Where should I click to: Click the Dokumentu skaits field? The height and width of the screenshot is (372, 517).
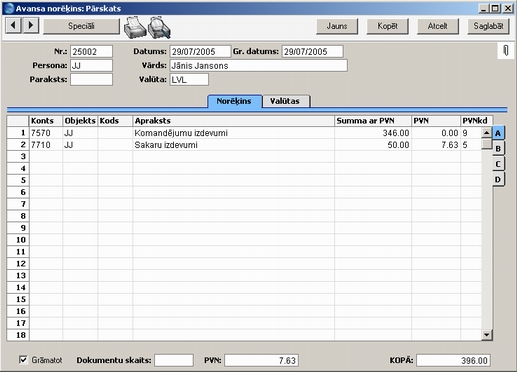(x=174, y=360)
